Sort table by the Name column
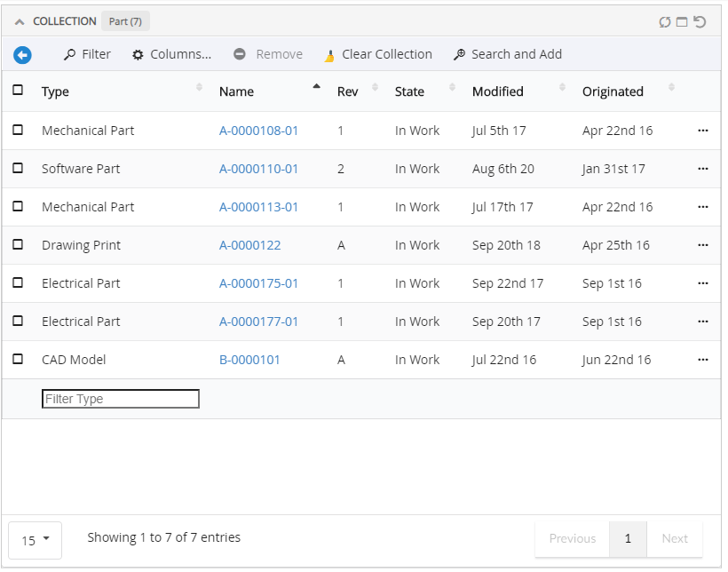728x572 pixels. pyautogui.click(x=237, y=91)
